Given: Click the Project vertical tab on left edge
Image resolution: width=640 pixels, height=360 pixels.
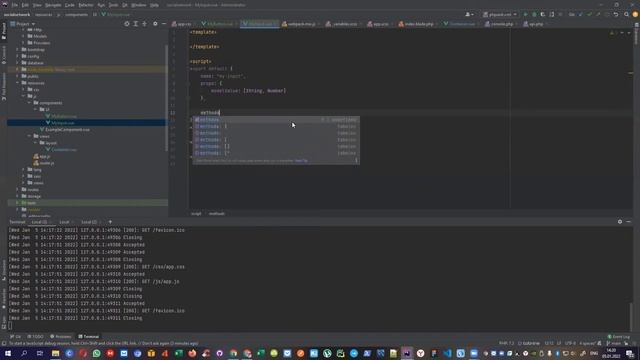Looking at the screenshot, I should (4, 31).
